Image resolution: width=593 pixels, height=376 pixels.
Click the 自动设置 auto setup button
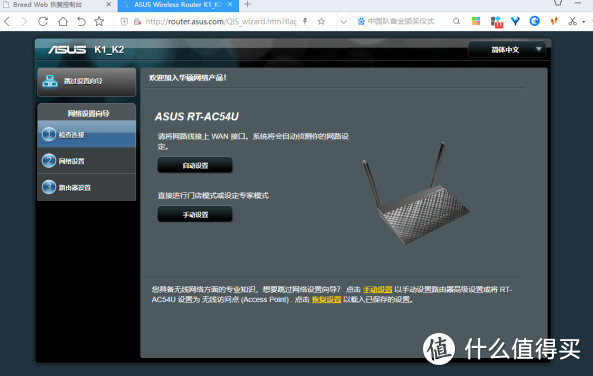[195, 165]
